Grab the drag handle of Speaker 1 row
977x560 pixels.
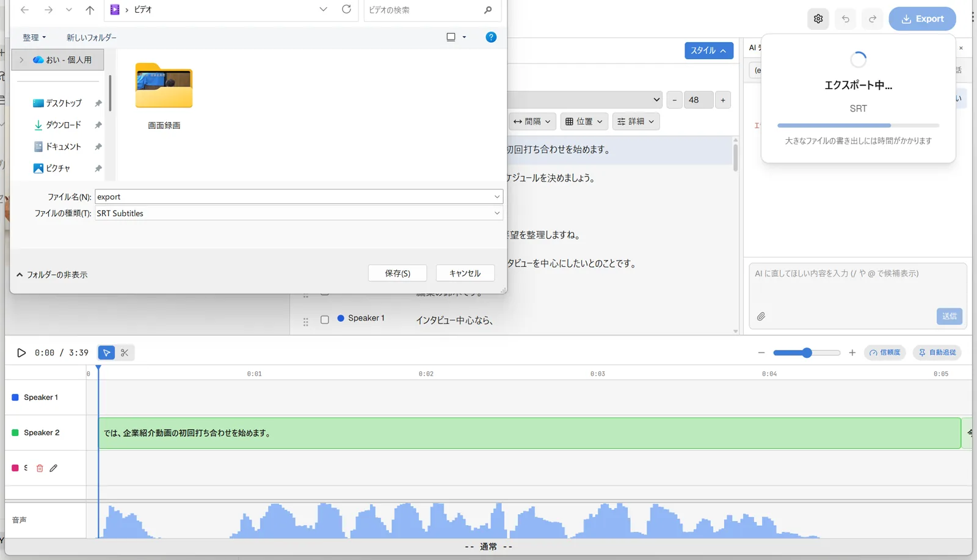[306, 321]
